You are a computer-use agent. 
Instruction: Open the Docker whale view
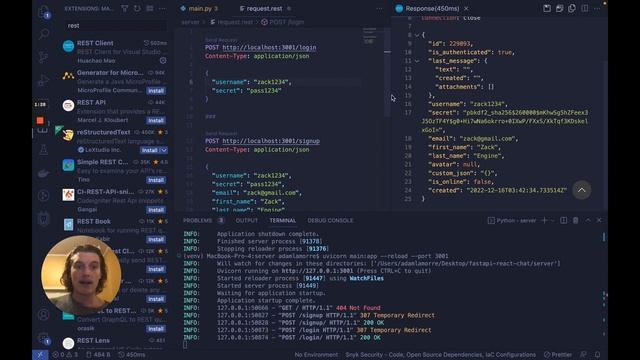(44, 173)
